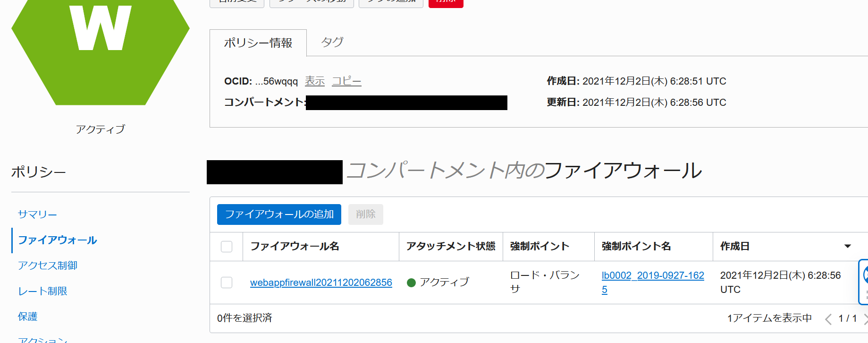The height and width of the screenshot is (343, 868).
Task: Sort by 作成日 using the dropdown arrow
Action: 848,246
